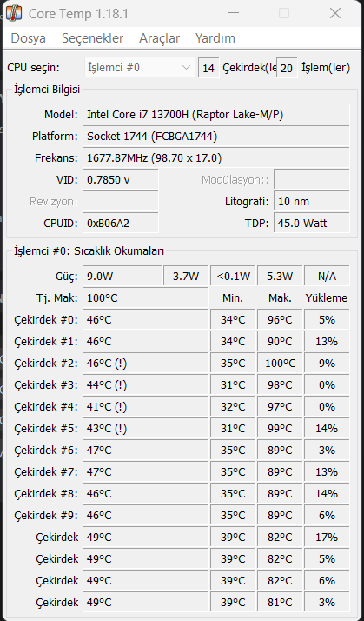The width and height of the screenshot is (364, 621).
Task: Click the Frekans value 1677.87MHz
Action: [216, 158]
